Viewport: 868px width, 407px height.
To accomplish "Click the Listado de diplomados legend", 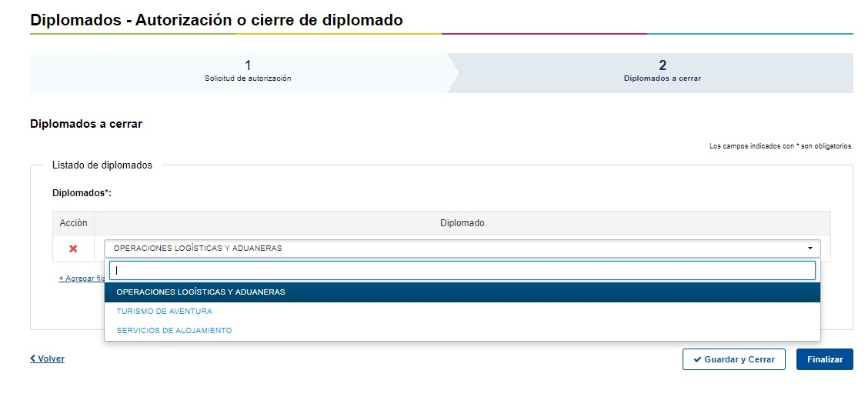I will point(102,165).
